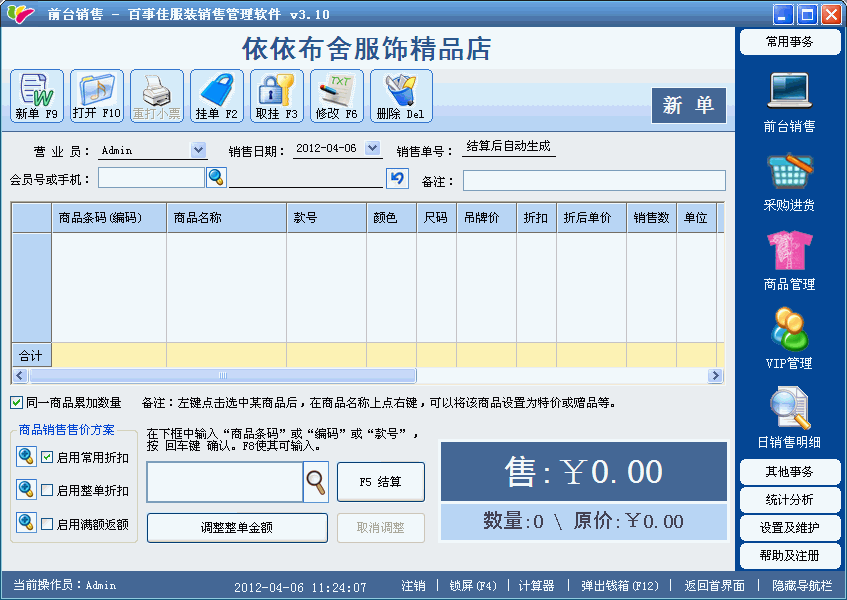
Task: Click 注销 in the status bar
Action: (x=413, y=586)
